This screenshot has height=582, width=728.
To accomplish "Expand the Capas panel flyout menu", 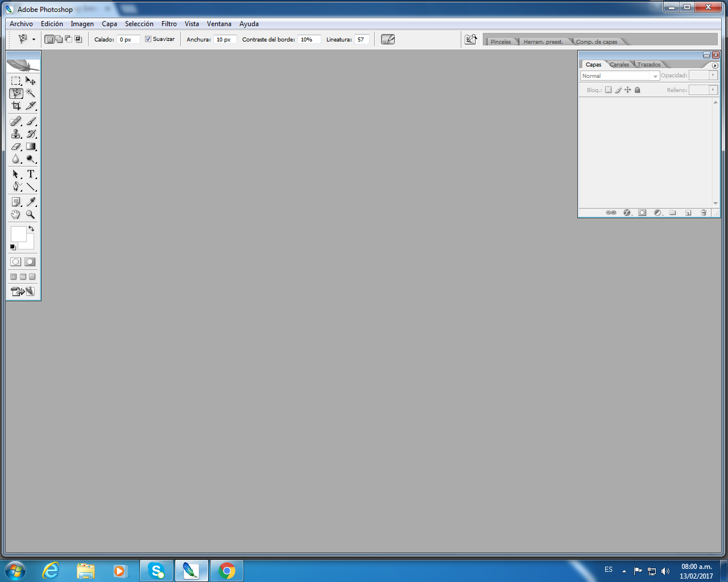I will (x=715, y=65).
